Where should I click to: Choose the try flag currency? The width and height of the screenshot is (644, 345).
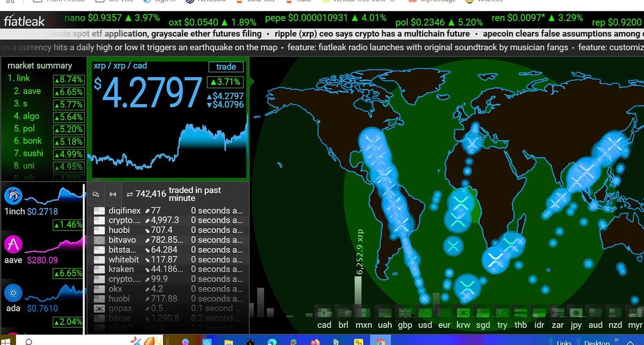pyautogui.click(x=502, y=313)
